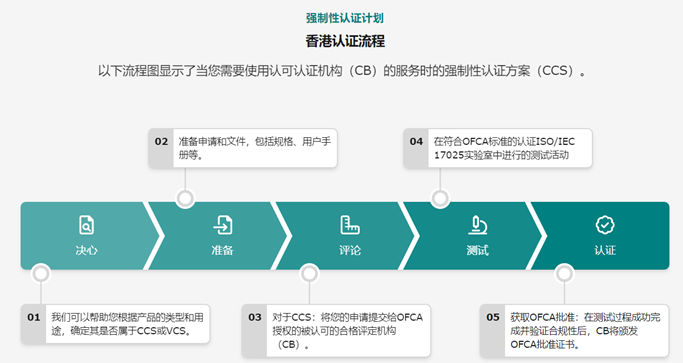Click the circle marker linked to step 04
The image size is (683, 363).
pyautogui.click(x=440, y=199)
